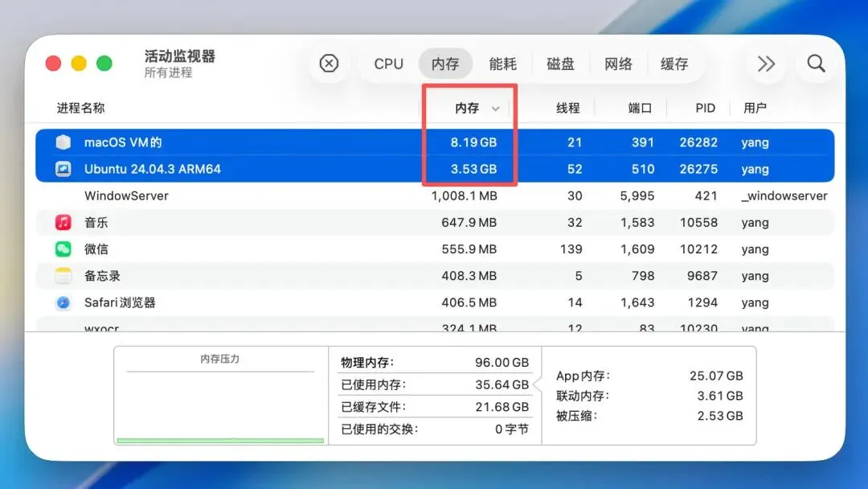The height and width of the screenshot is (489, 868).
Task: Open the 网络 tab
Action: pos(618,64)
